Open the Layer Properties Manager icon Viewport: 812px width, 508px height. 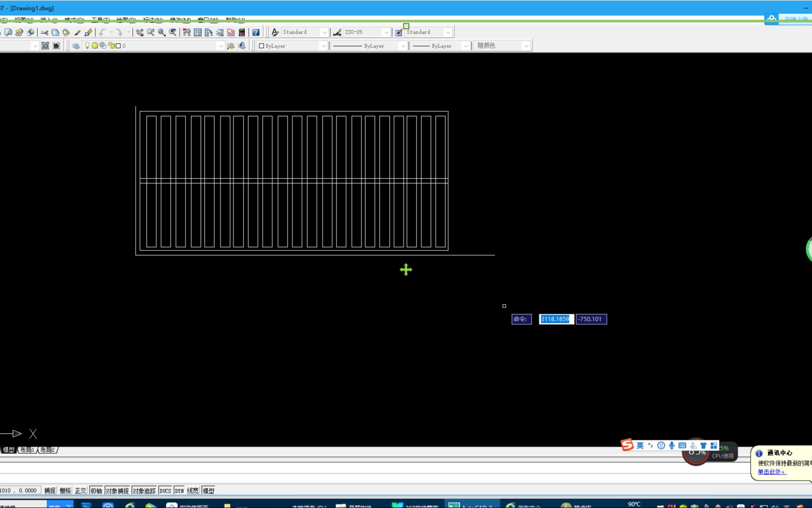pyautogui.click(x=76, y=46)
